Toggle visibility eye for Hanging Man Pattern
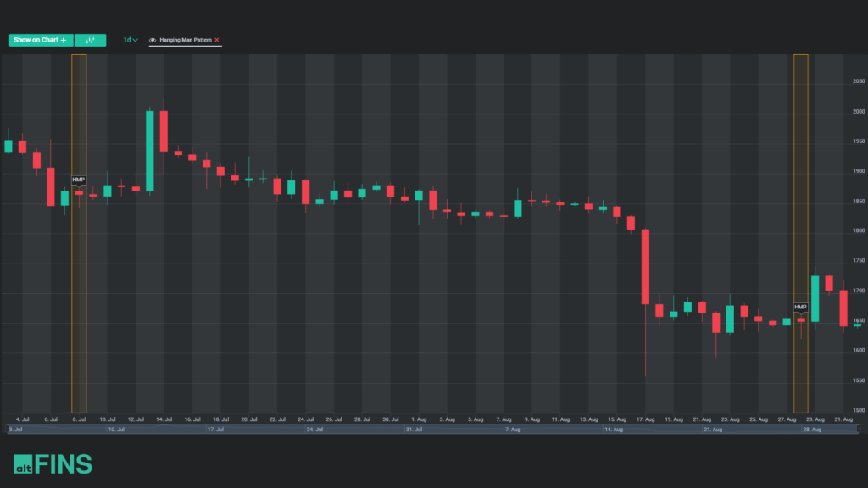Screen dimensions: 868x488 pos(153,40)
